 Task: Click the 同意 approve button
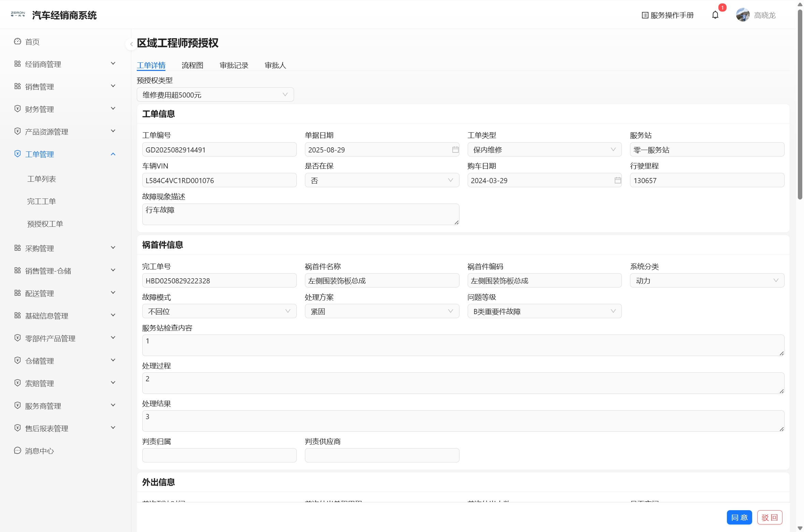click(x=739, y=518)
